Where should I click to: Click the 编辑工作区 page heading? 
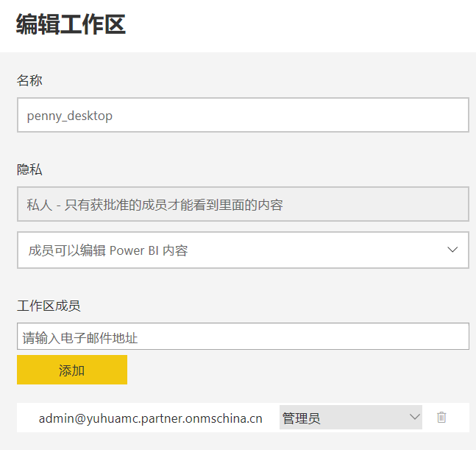[71, 25]
